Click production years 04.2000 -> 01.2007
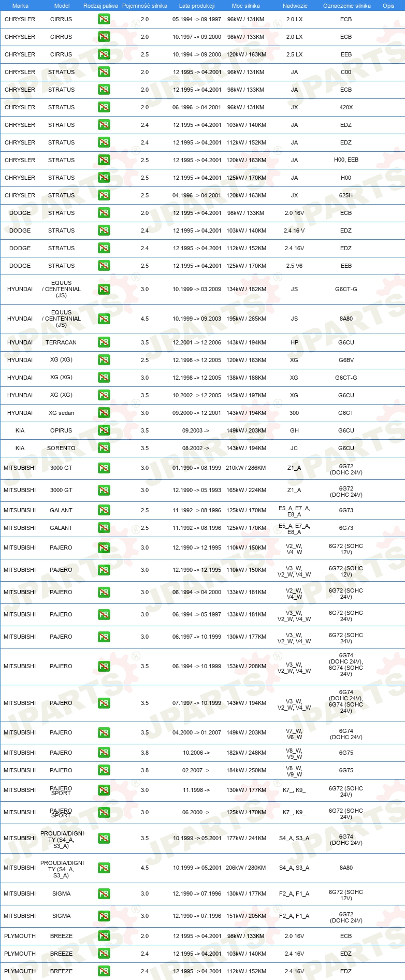The image size is (405, 980). pyautogui.click(x=197, y=732)
